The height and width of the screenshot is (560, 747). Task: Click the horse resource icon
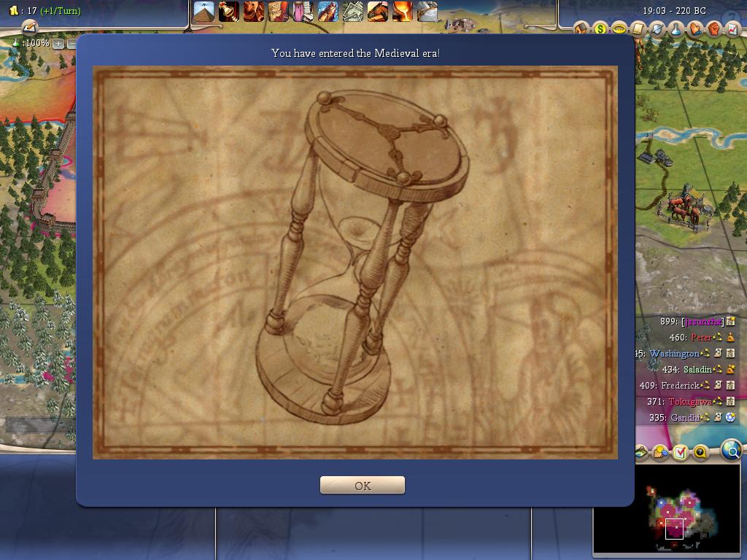click(377, 12)
